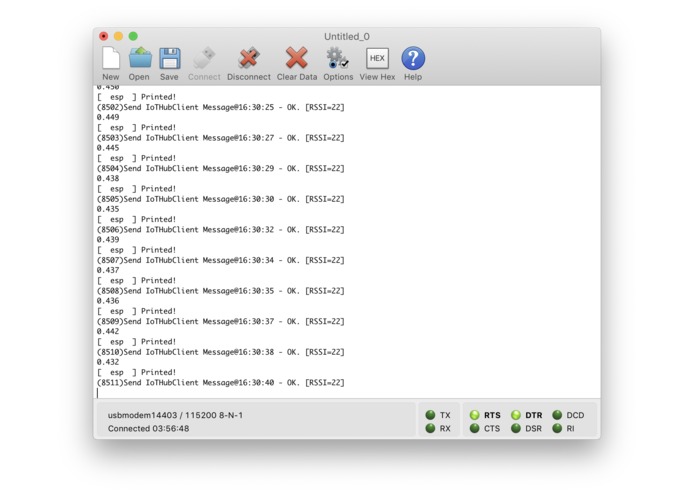The height and width of the screenshot is (494, 695).
Task: Click the Connected 03:56:48 status text
Action: (x=148, y=428)
